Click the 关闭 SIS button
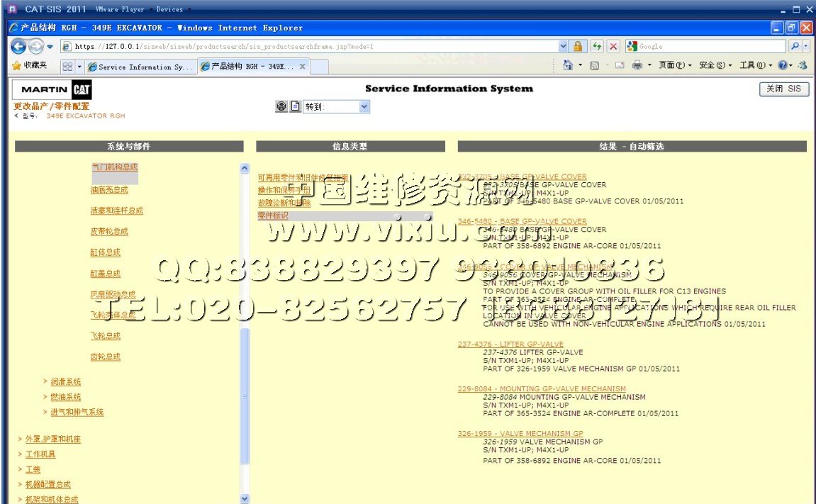816x504 pixels. 783,89
